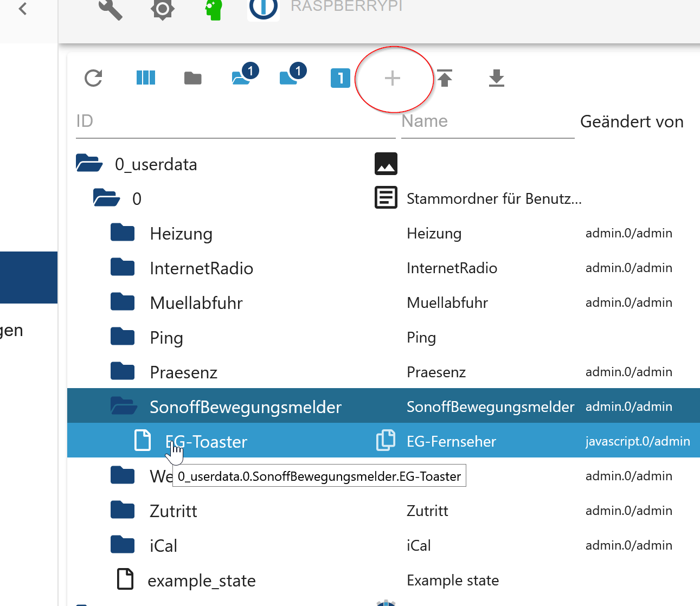Open the column configuration icon

[146, 78]
